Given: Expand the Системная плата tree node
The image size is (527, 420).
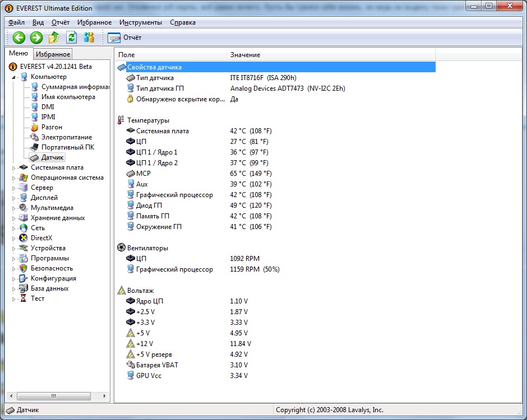Looking at the screenshot, I should coord(14,168).
